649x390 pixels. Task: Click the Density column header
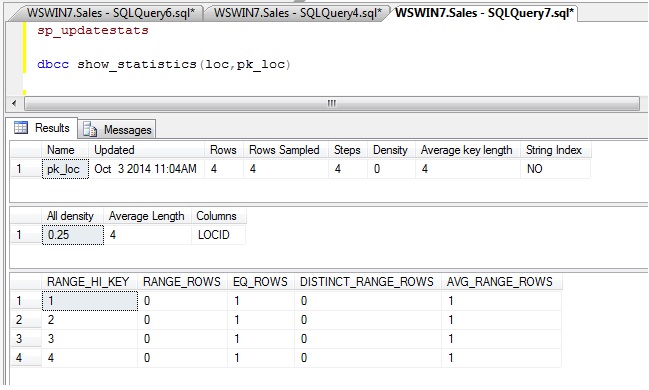(392, 150)
